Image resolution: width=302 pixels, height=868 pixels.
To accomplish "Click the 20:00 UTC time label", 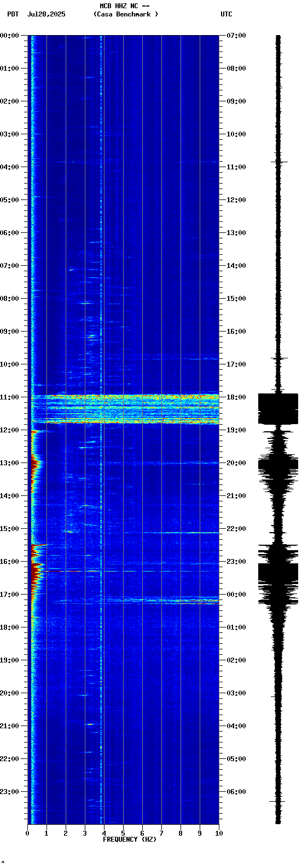I will [236, 463].
